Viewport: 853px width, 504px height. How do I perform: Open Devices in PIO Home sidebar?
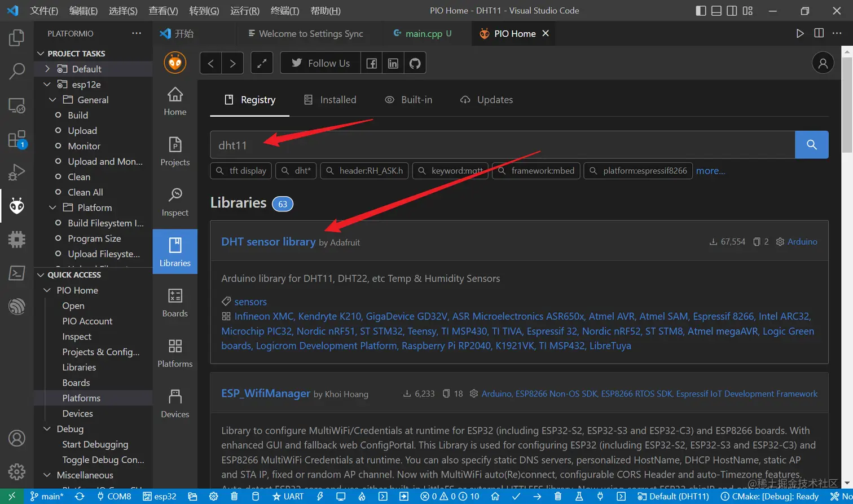point(175,404)
